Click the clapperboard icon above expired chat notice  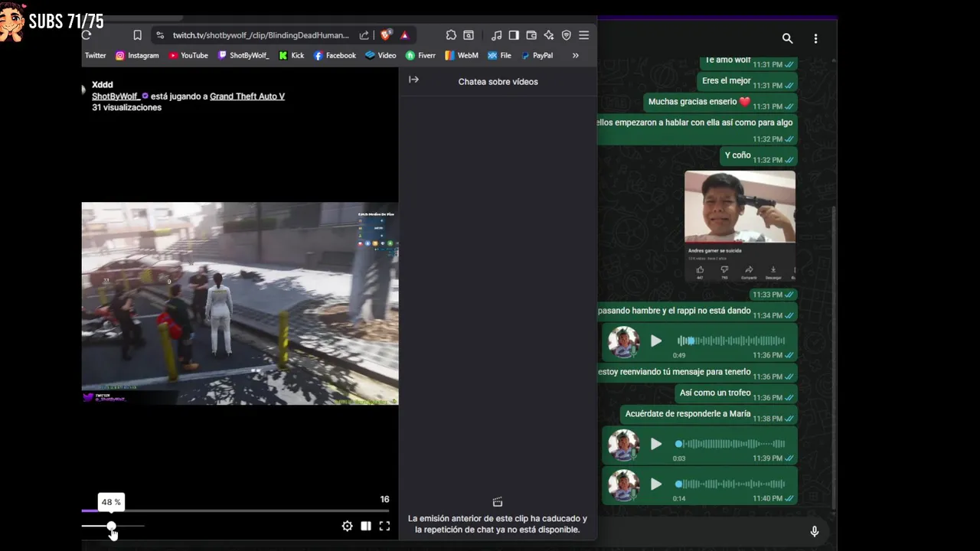[x=498, y=502]
